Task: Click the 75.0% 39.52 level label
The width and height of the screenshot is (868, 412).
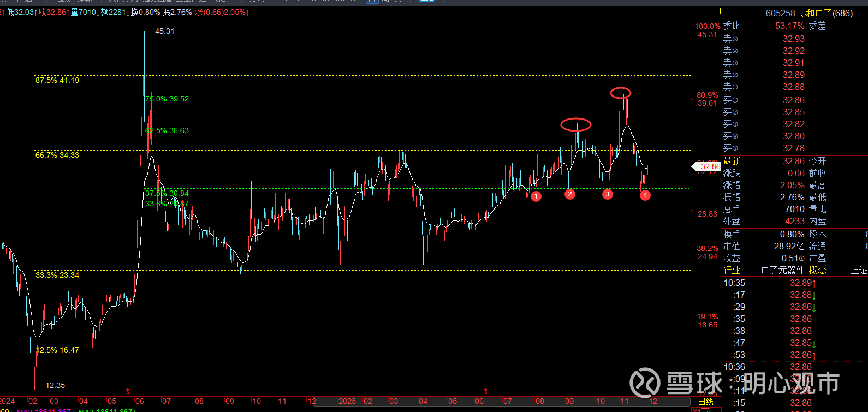Action: coord(167,99)
